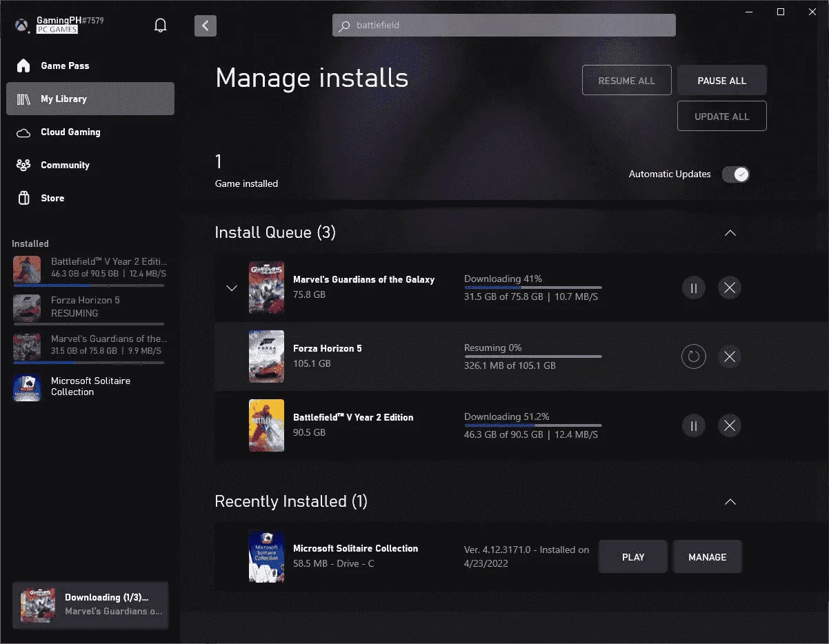The image size is (829, 644).
Task: Click Forza Horizon 5 title in queue
Action: (x=328, y=349)
